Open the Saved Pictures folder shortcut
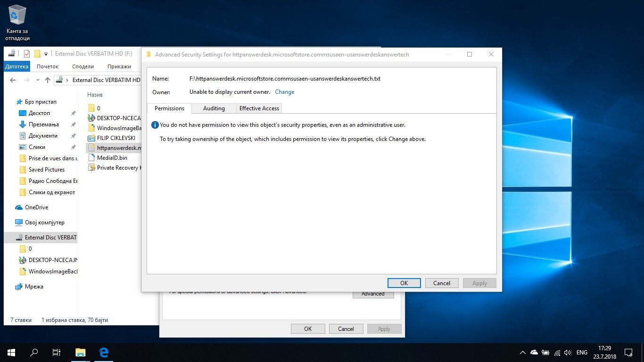644x362 pixels. coord(42,170)
